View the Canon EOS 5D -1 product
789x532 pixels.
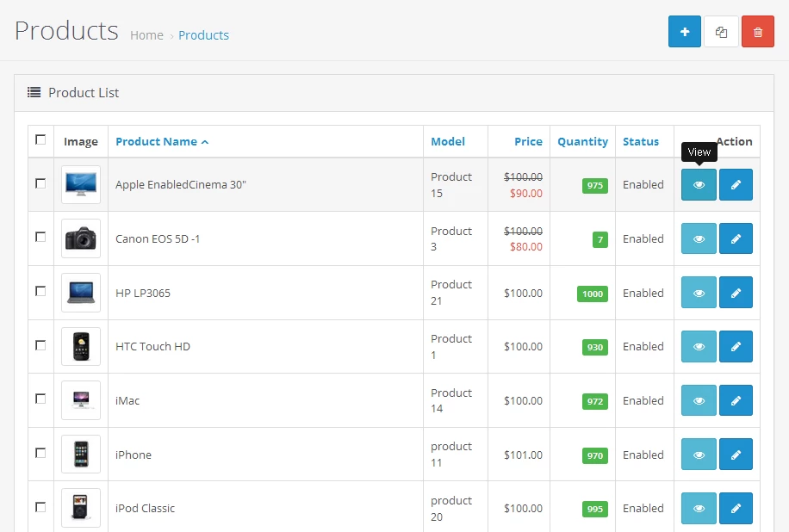point(699,238)
